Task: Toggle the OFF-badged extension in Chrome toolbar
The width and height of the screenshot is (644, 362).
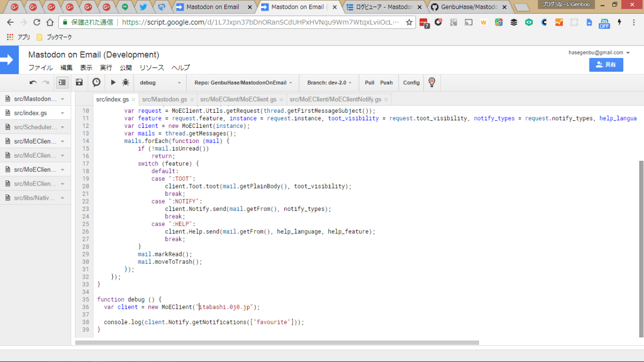Action: click(604, 23)
